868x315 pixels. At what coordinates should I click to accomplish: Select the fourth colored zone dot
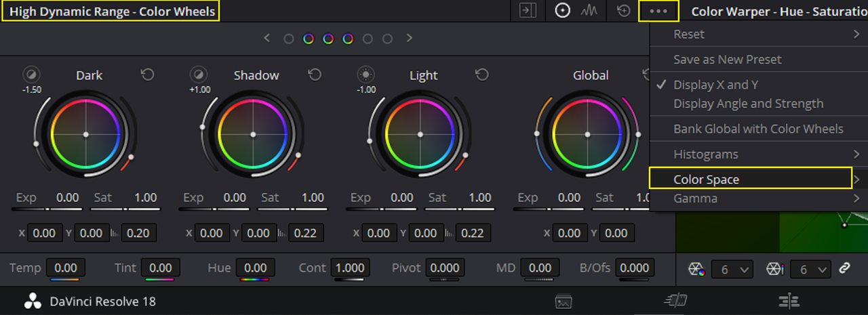click(x=348, y=39)
